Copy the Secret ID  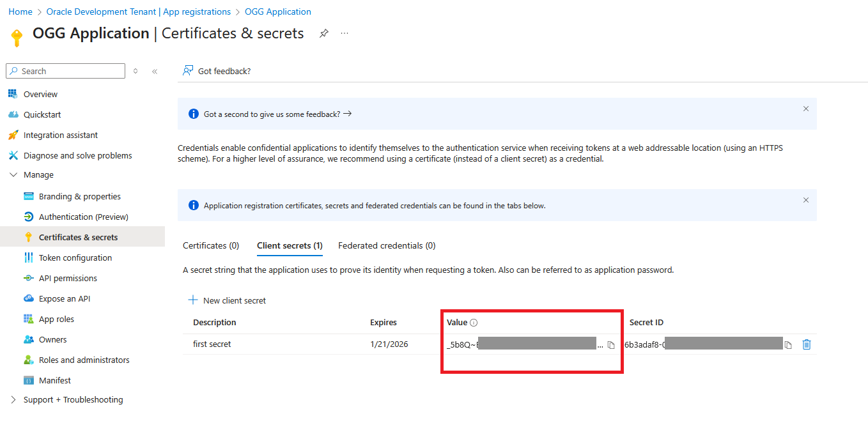787,344
